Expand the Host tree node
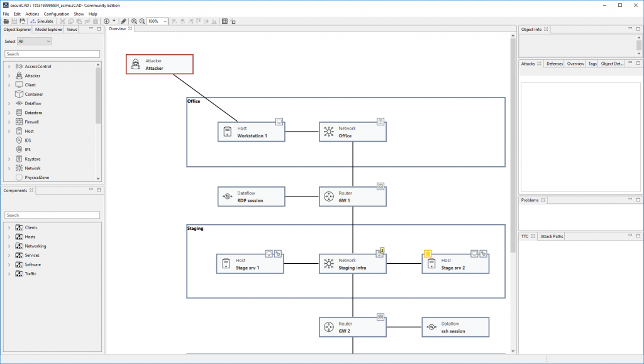Viewport: 644px width, 364px height. [9, 131]
